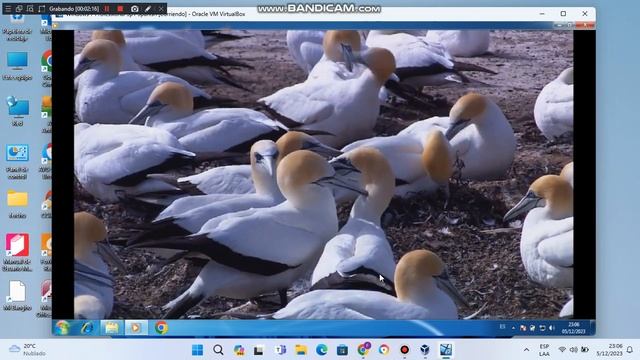This screenshot has height=360, width=640.
Task: Click the VM taskbar clock showing 23:06
Action: click(573, 328)
